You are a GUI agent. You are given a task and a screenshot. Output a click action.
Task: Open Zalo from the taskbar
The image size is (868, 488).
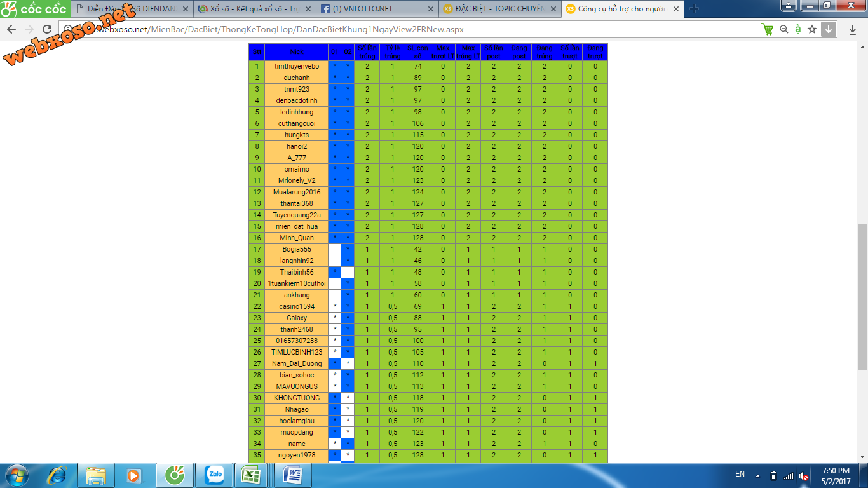click(214, 475)
